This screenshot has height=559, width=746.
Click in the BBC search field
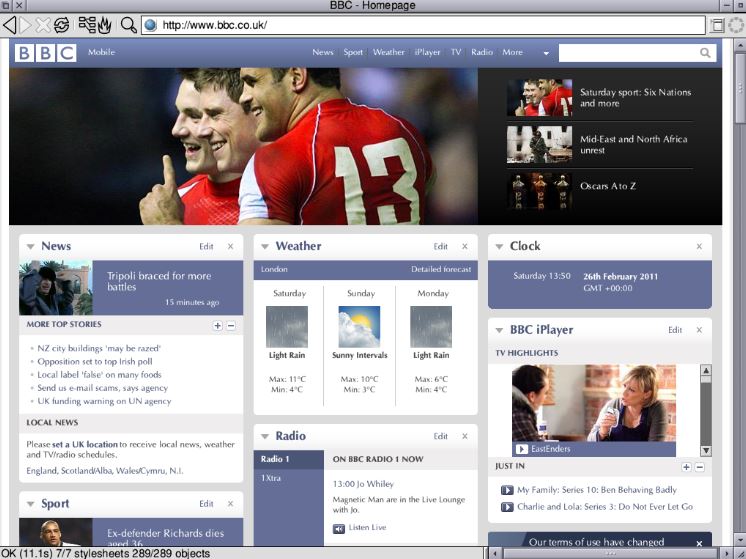[629, 53]
